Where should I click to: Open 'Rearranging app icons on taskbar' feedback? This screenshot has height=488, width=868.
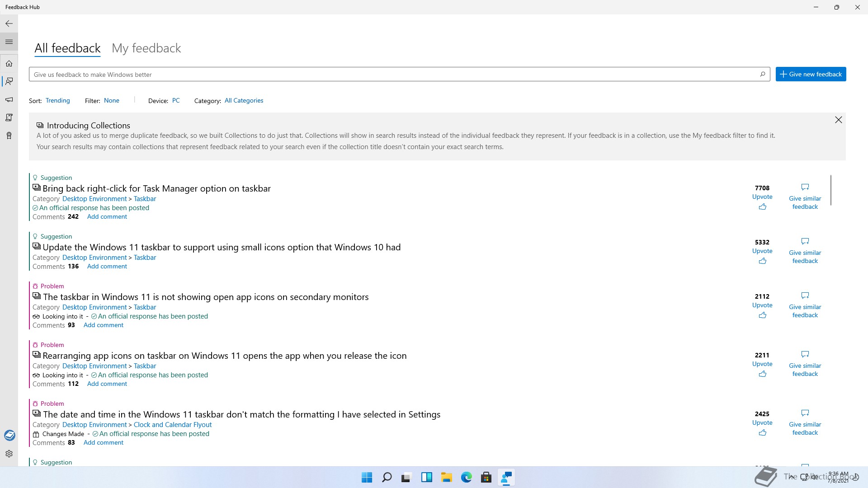(225, 356)
